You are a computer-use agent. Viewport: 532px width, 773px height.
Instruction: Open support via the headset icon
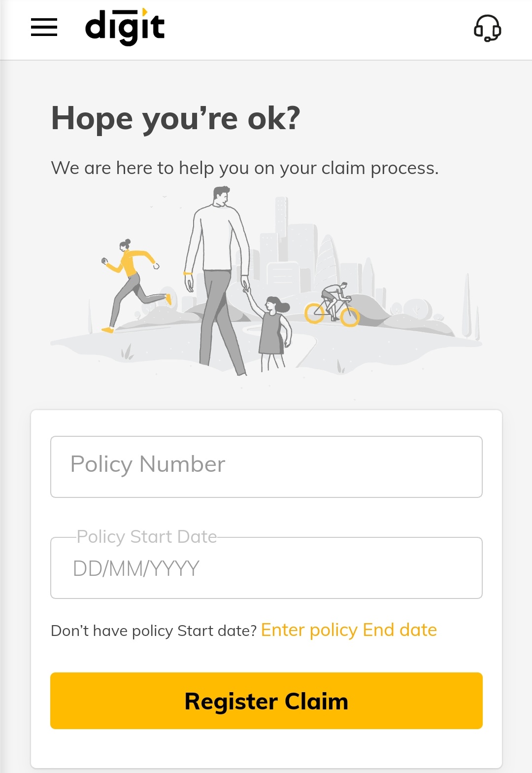487,28
